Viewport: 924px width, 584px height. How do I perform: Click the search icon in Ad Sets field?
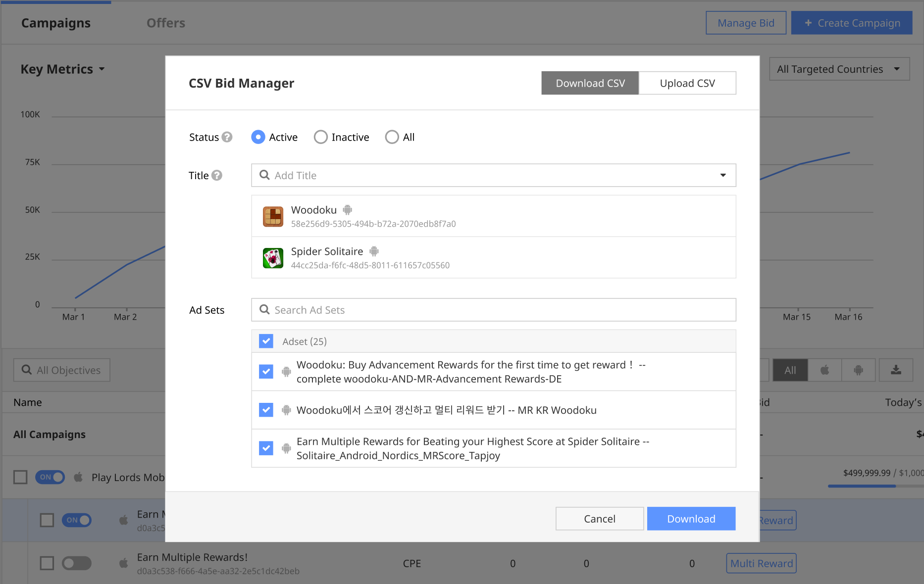tap(264, 310)
